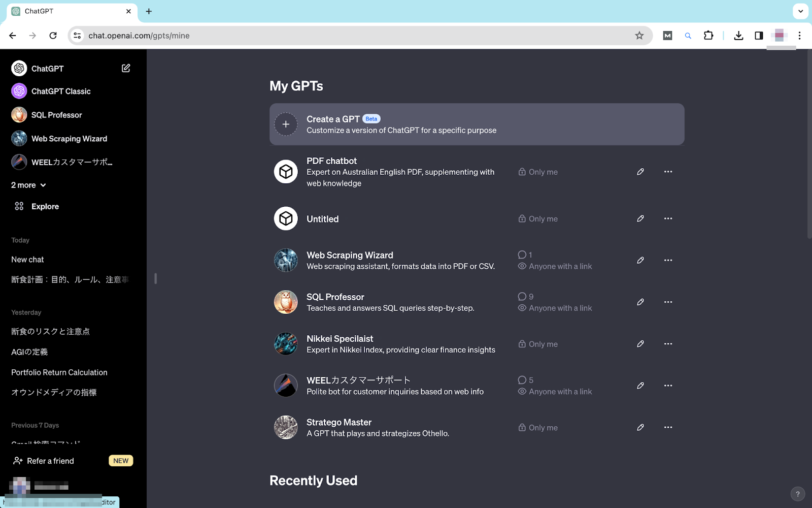Open more options for PDF chatbot
Screen dimensions: 812x508
[668, 172]
